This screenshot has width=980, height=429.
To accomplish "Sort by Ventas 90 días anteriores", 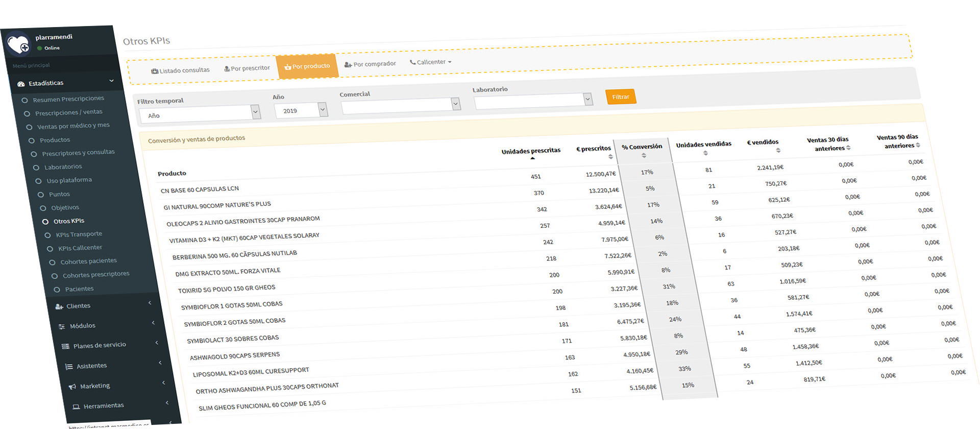I will click(918, 145).
